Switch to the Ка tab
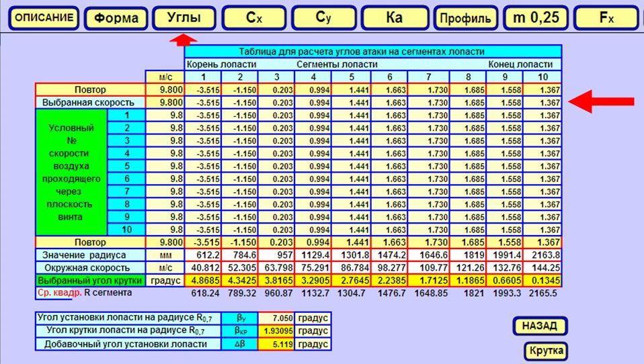 (395, 18)
